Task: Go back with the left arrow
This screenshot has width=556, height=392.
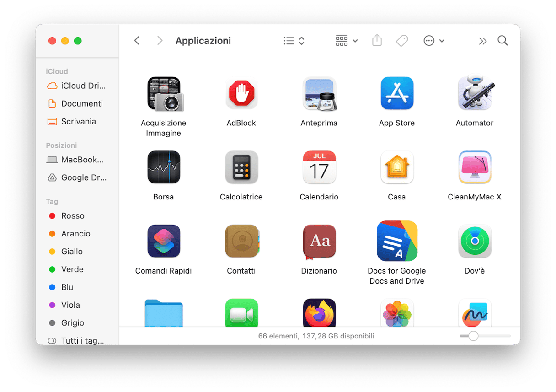Action: [x=137, y=41]
